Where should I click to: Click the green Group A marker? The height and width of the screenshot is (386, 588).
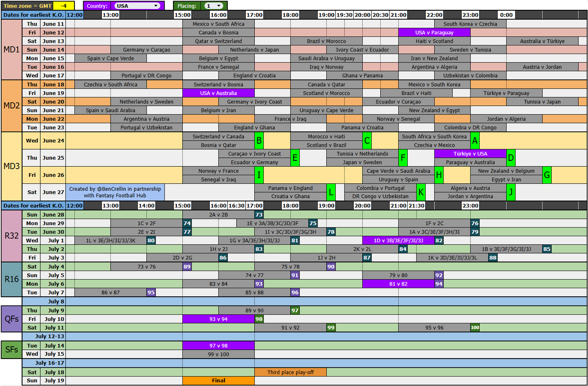(474, 141)
